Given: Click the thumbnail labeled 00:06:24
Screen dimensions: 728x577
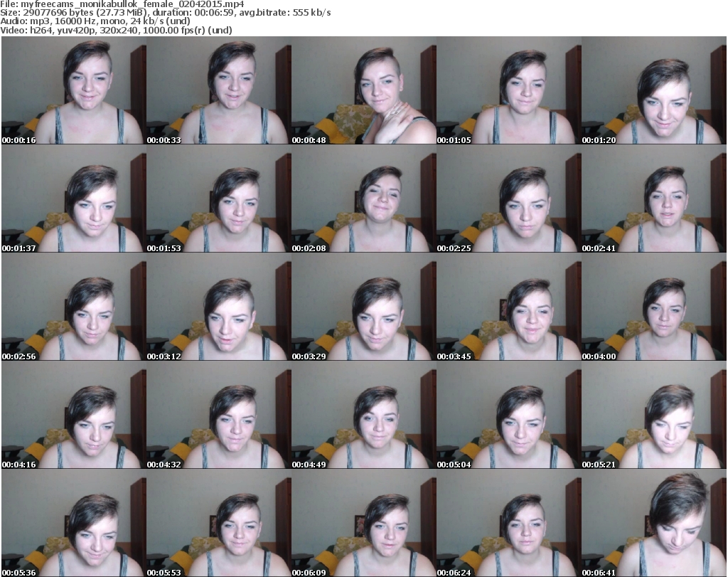Looking at the screenshot, I should (509, 523).
